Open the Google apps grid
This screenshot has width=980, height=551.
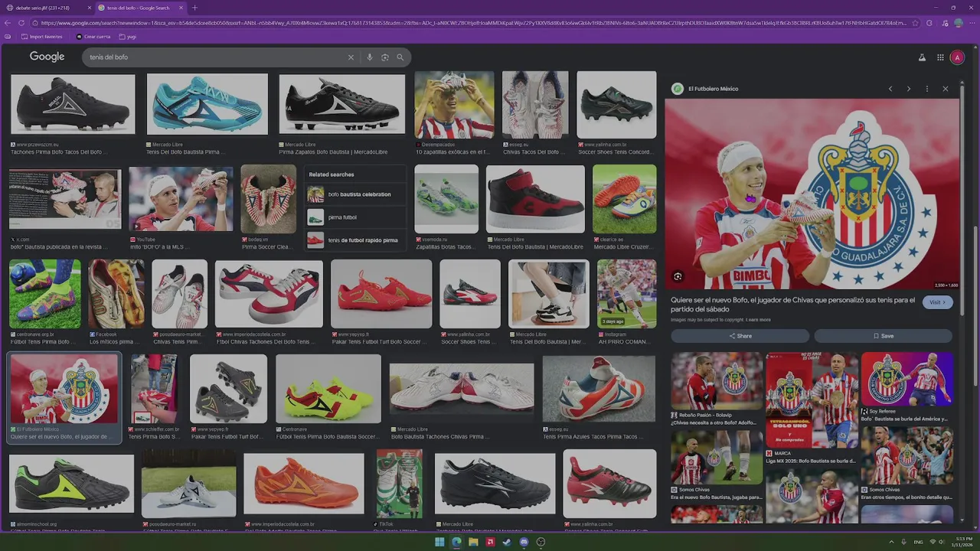(940, 57)
